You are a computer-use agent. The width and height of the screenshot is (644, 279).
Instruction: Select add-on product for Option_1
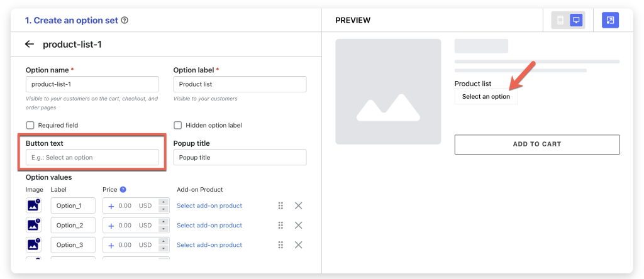(x=209, y=205)
